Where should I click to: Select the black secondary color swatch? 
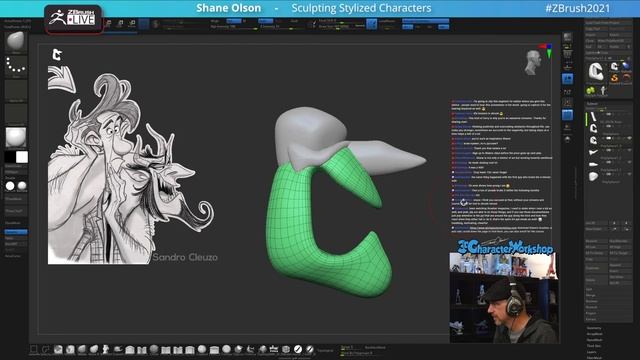tap(10, 157)
